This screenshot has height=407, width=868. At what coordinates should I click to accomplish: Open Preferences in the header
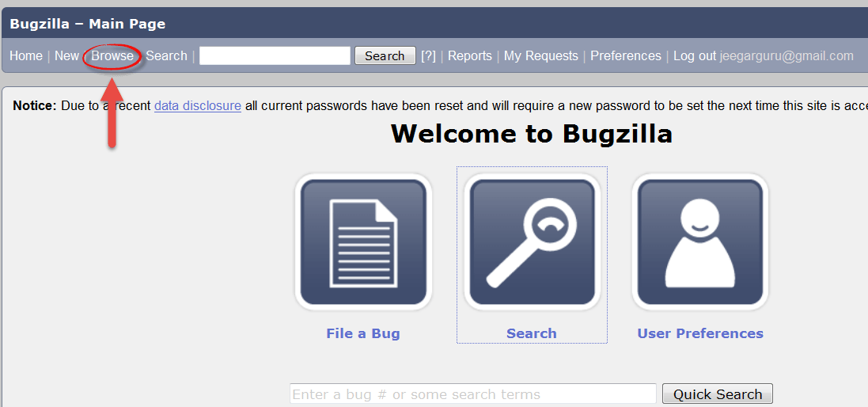(x=626, y=56)
